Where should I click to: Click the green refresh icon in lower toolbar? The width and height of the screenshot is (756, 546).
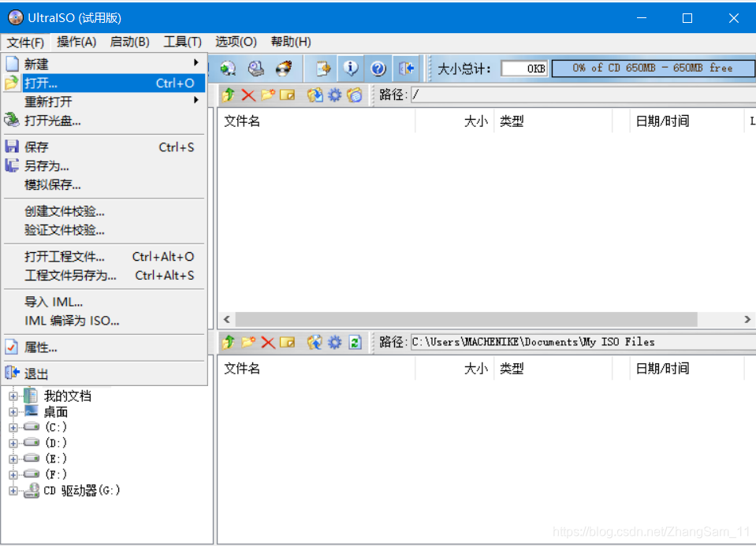pos(355,342)
